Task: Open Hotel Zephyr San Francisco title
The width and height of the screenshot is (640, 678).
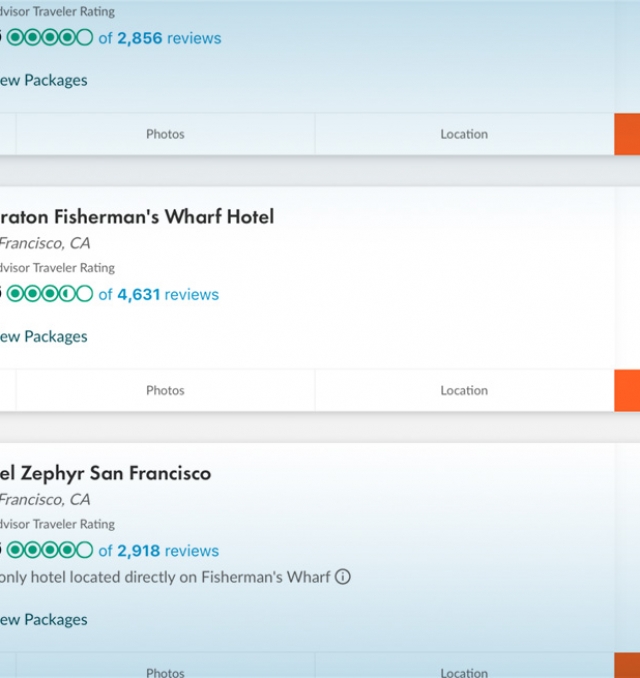Action: pos(105,473)
